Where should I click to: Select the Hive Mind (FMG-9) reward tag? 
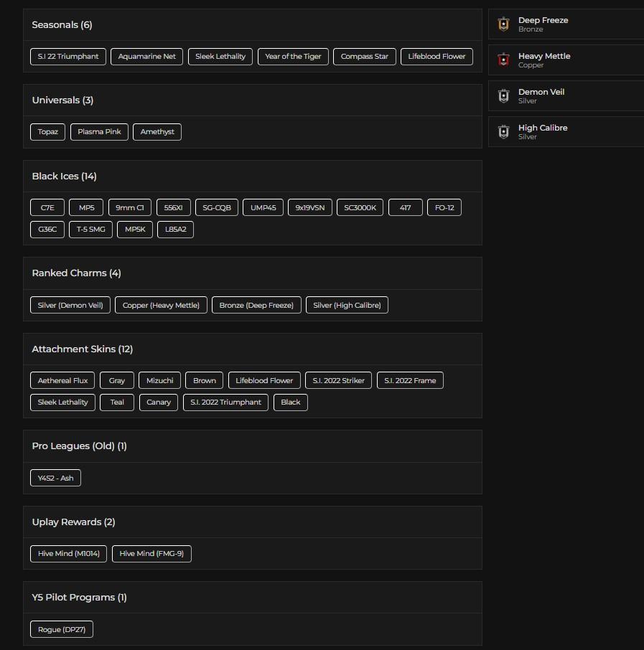(151, 554)
